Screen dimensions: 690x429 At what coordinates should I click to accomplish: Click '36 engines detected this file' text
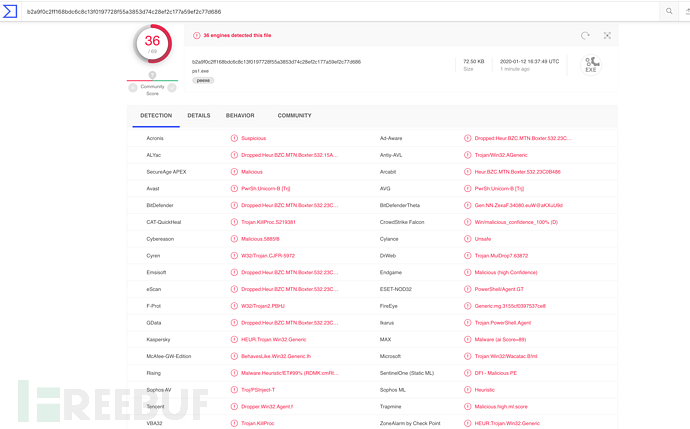click(x=237, y=36)
